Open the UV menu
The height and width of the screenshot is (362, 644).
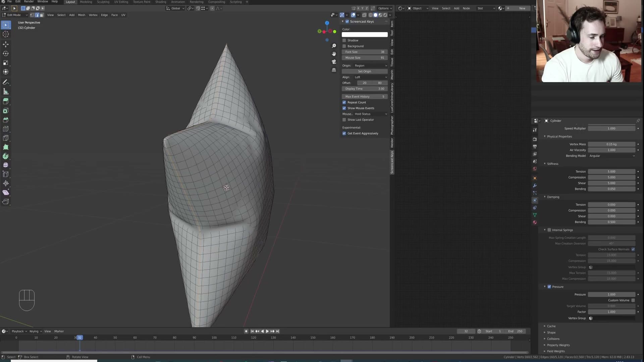coord(123,15)
